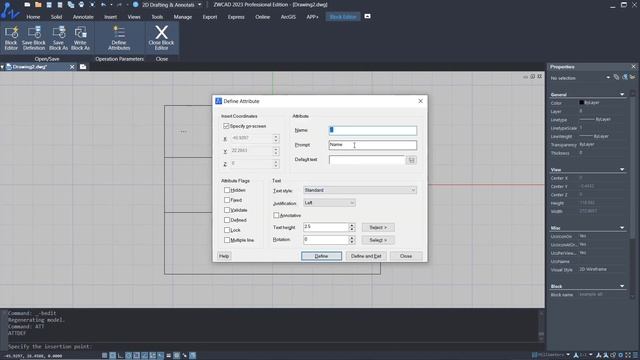Click the Text height stepper arrows
The width and height of the screenshot is (640, 360).
pyautogui.click(x=352, y=227)
